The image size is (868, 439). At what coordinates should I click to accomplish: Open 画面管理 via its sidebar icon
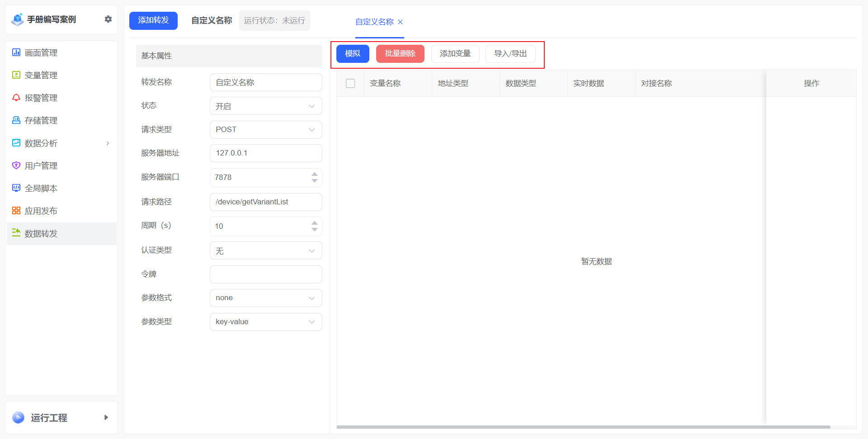click(x=16, y=52)
